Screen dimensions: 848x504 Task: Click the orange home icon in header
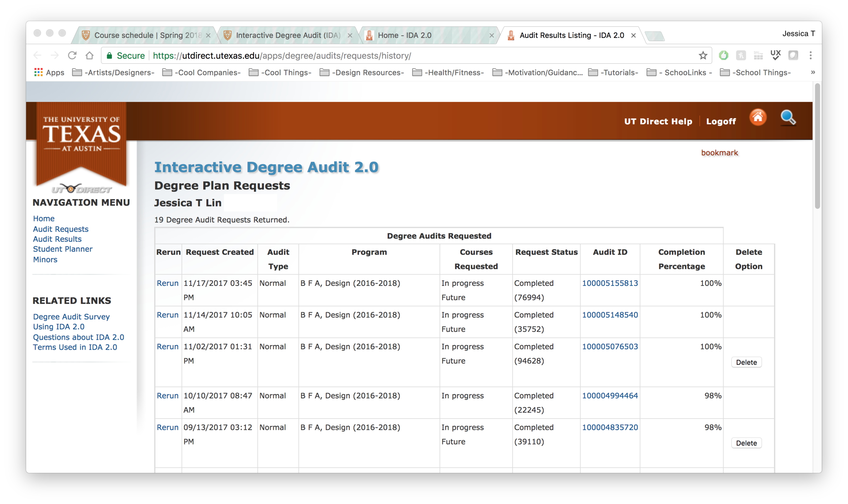758,118
